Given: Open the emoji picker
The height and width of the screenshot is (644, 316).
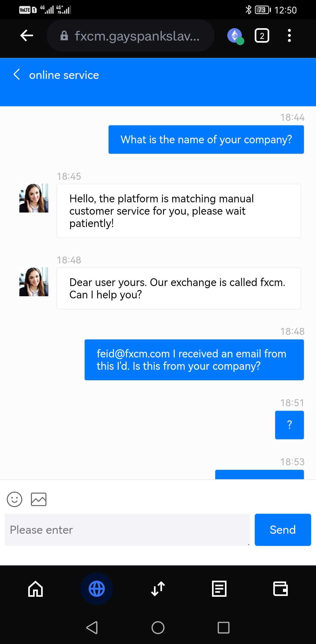Looking at the screenshot, I should point(15,499).
